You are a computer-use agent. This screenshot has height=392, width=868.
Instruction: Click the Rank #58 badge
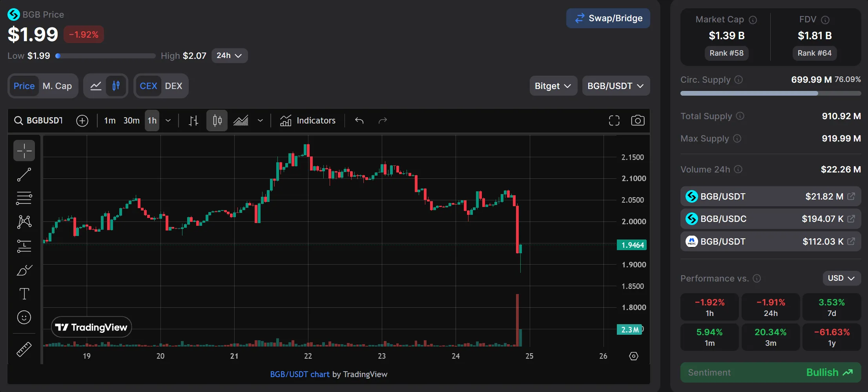[726, 53]
